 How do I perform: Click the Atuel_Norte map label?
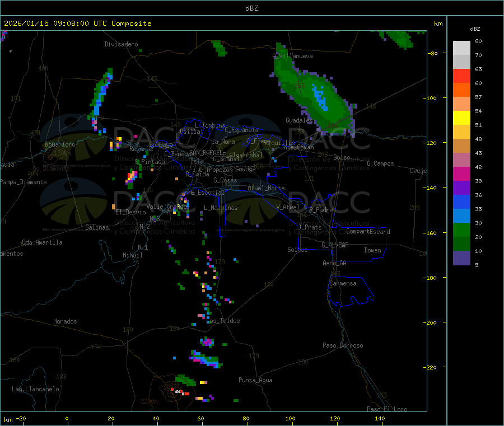pos(266,188)
